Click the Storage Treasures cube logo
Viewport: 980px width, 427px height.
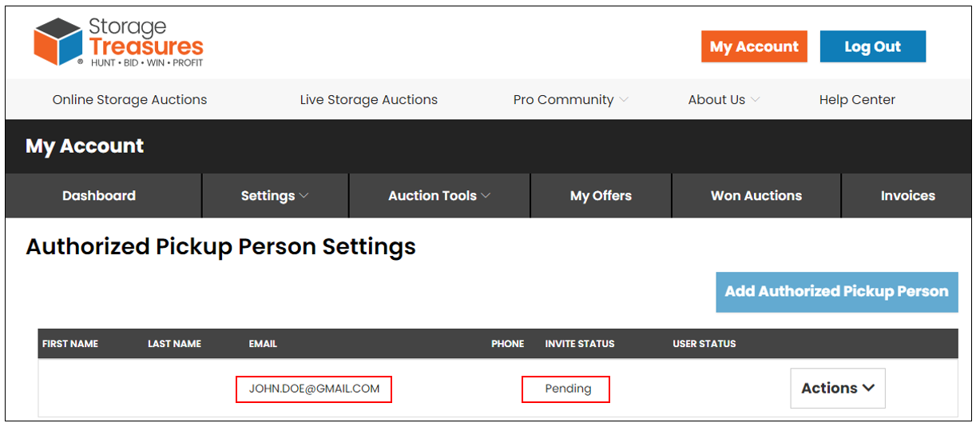pos(58,42)
